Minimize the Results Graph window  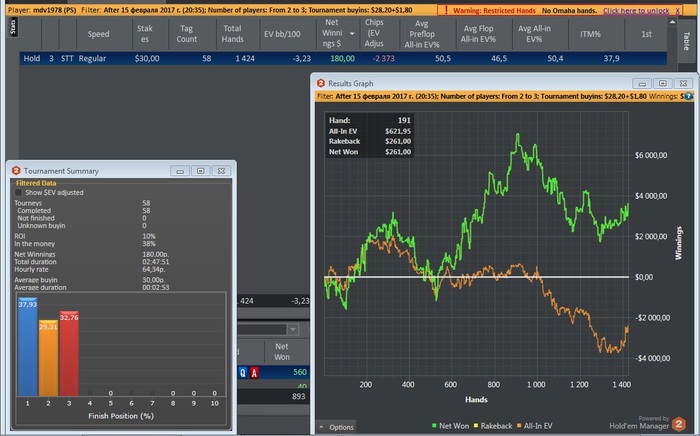point(642,83)
